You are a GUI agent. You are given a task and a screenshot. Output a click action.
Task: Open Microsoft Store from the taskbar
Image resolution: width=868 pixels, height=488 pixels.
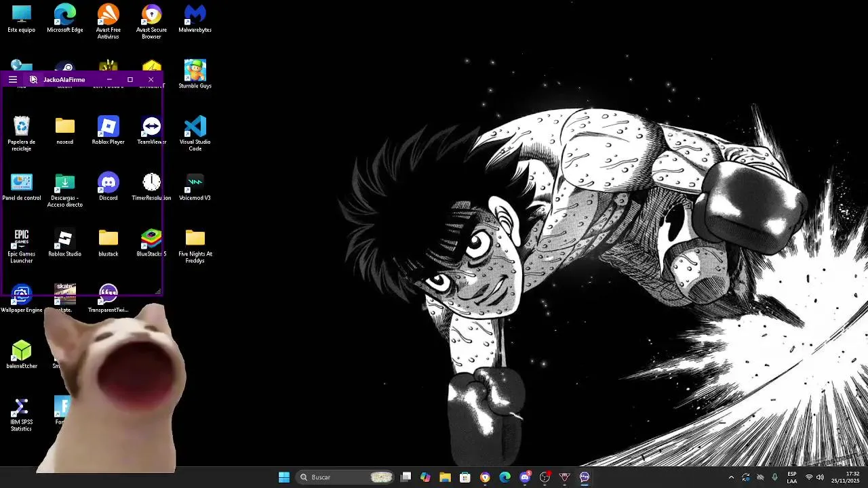tap(465, 477)
